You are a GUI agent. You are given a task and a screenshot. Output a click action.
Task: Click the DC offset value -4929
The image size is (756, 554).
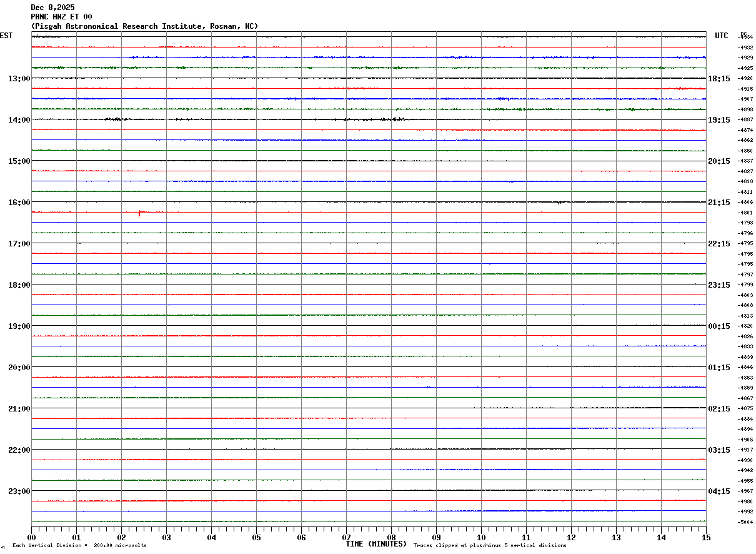[745, 58]
